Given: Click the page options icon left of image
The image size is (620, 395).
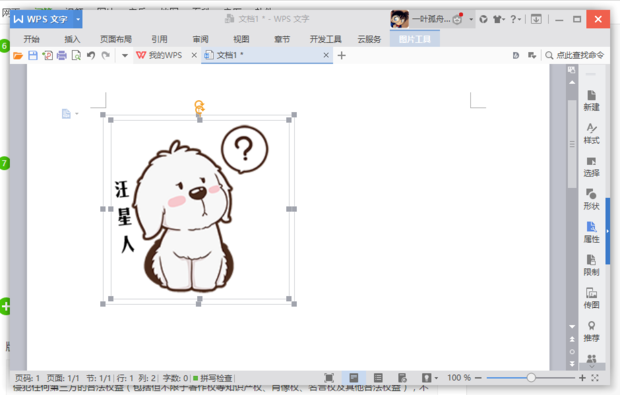Looking at the screenshot, I should click(x=66, y=113).
